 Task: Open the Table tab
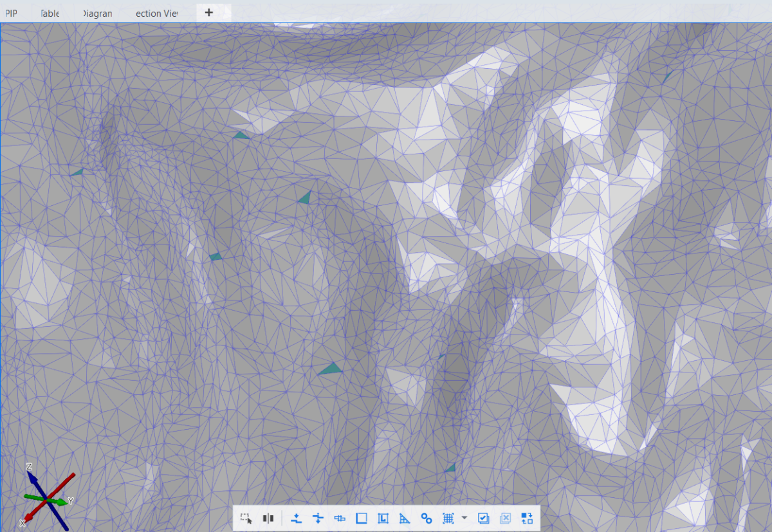pyautogui.click(x=50, y=13)
